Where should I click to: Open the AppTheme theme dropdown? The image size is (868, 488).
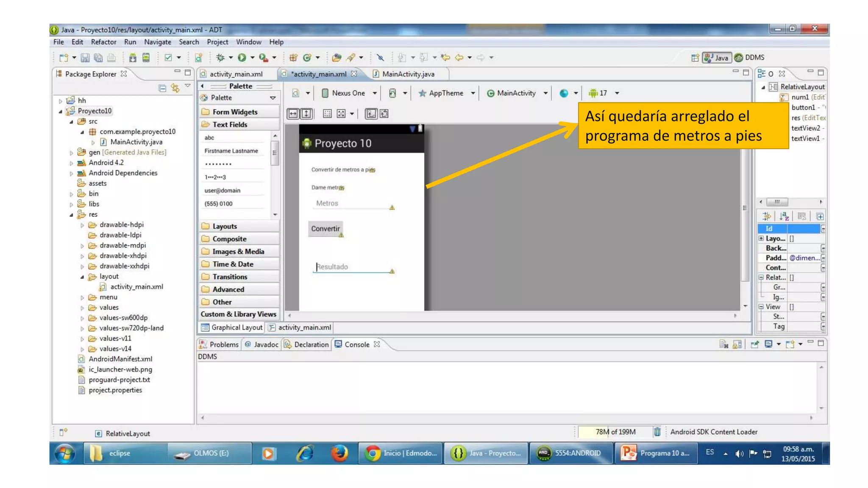coord(473,93)
